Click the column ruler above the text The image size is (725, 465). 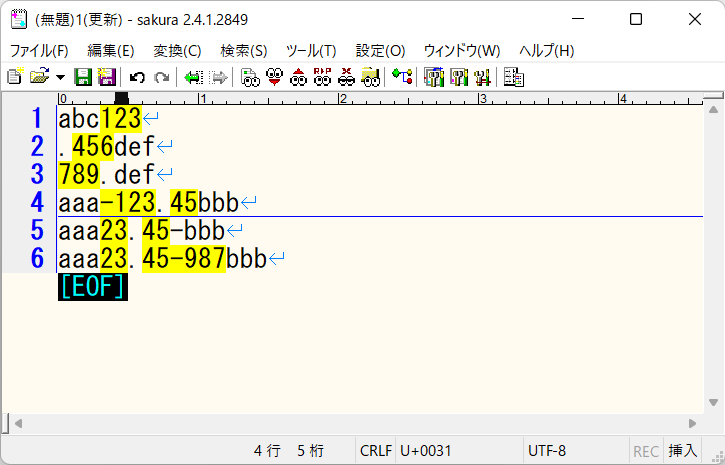click(x=380, y=98)
